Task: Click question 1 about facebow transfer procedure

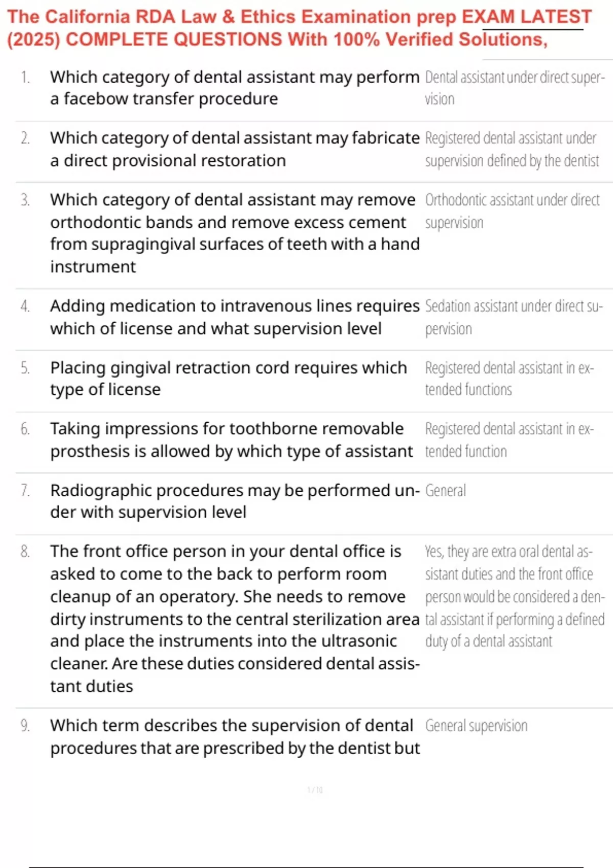Action: (234, 88)
